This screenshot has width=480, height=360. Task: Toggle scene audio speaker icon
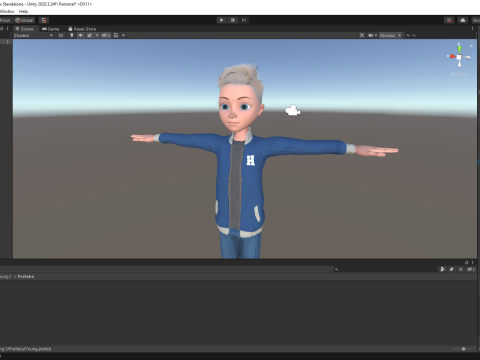tap(81, 35)
